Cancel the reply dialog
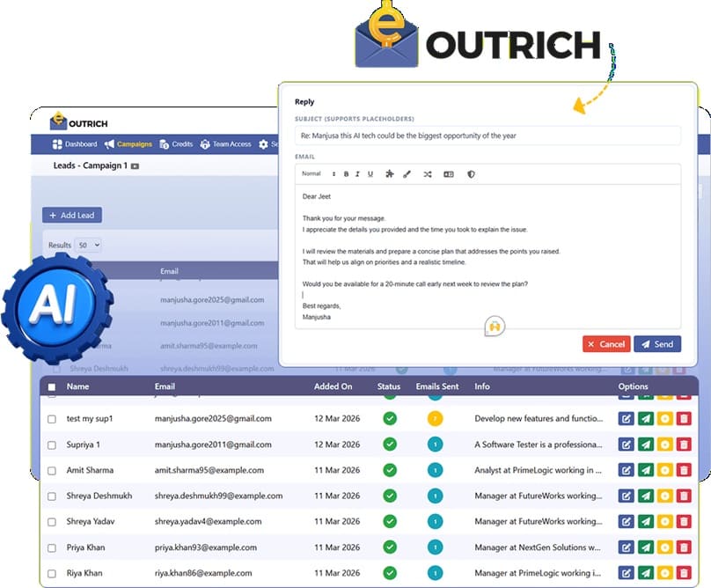This screenshot has height=588, width=711. click(x=605, y=344)
